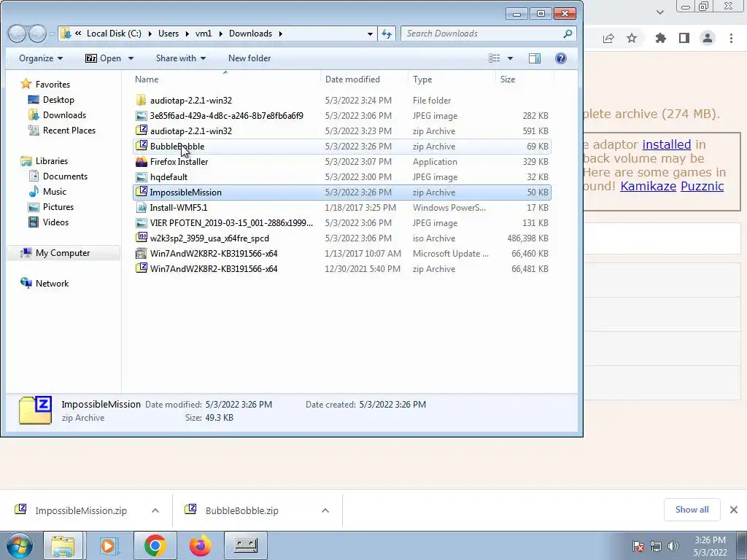747x560 pixels.
Task: Select the w2k3sp2_3959_usa_x64fre_spcd iso file icon
Action: [141, 238]
